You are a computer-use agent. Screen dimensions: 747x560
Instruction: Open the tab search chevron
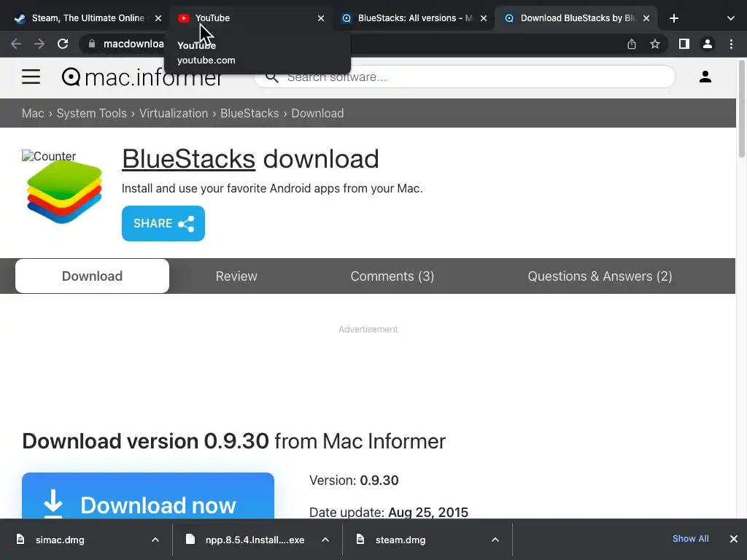tap(730, 18)
